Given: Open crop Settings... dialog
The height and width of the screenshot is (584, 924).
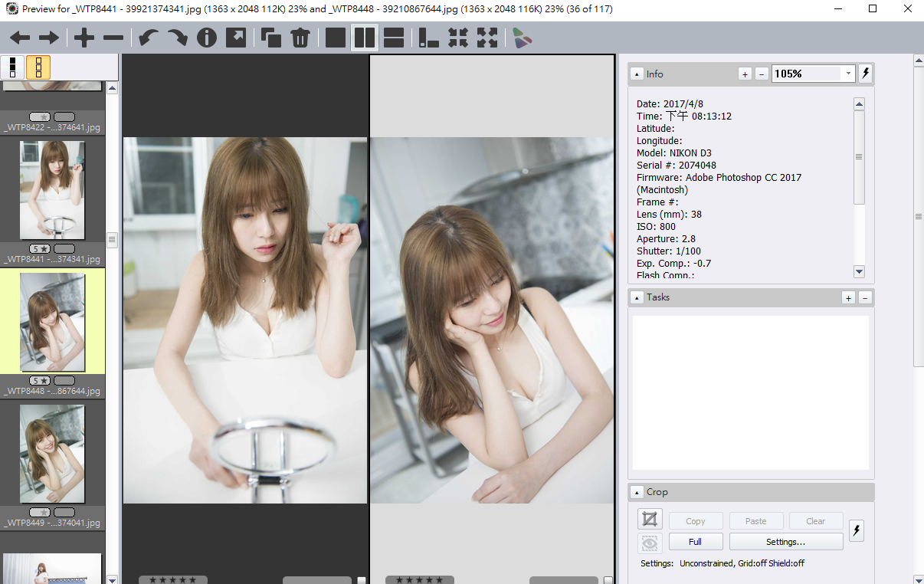Looking at the screenshot, I should point(785,542).
